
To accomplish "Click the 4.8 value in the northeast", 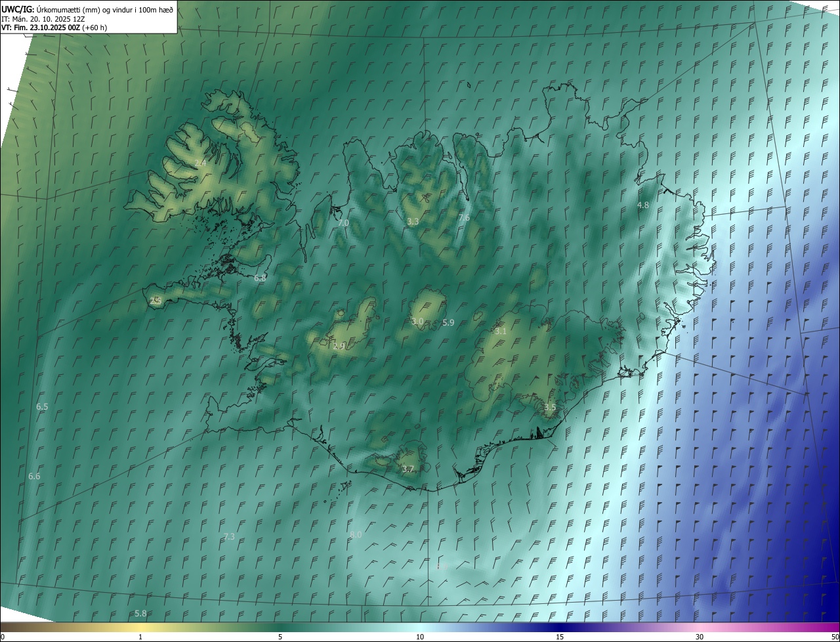I will point(643,205).
